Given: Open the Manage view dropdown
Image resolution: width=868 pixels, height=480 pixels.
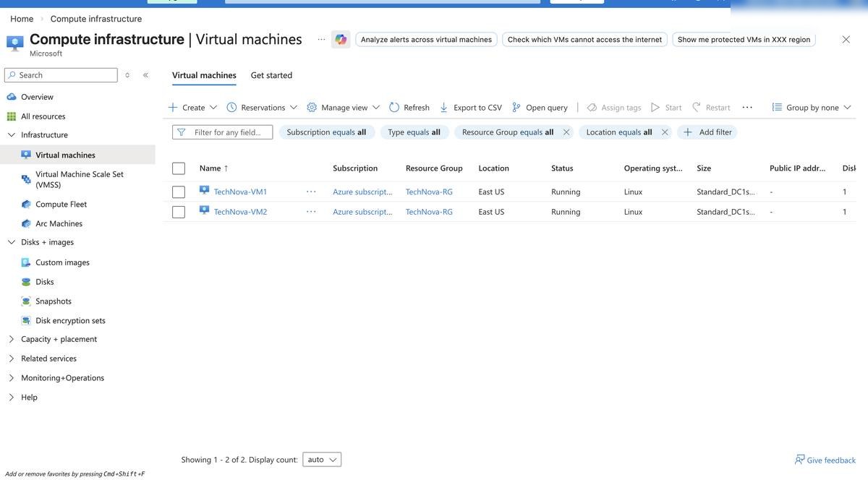Looking at the screenshot, I should [x=343, y=107].
